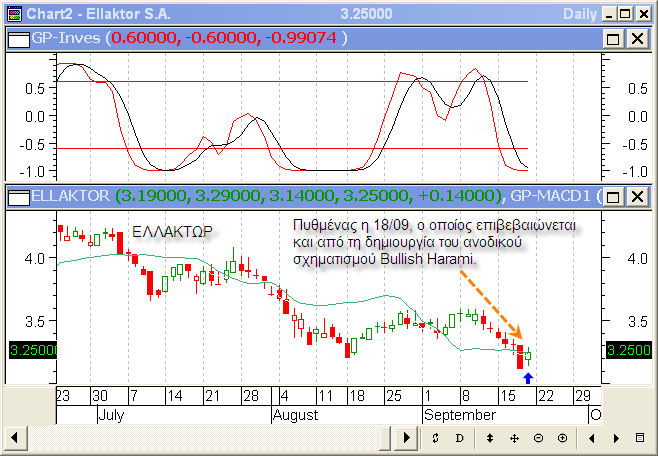This screenshot has width=658, height=456.
Task: Go to next security with right triangle
Action: 616,438
